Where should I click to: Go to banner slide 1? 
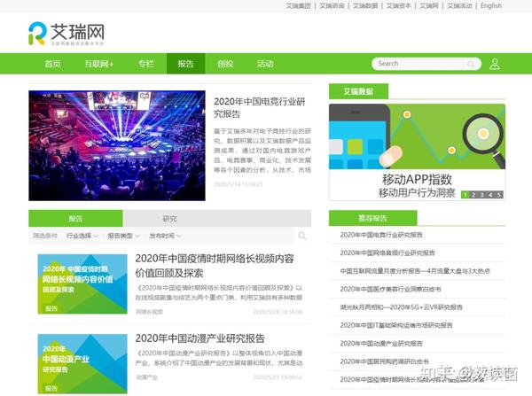pyautogui.click(x=465, y=195)
